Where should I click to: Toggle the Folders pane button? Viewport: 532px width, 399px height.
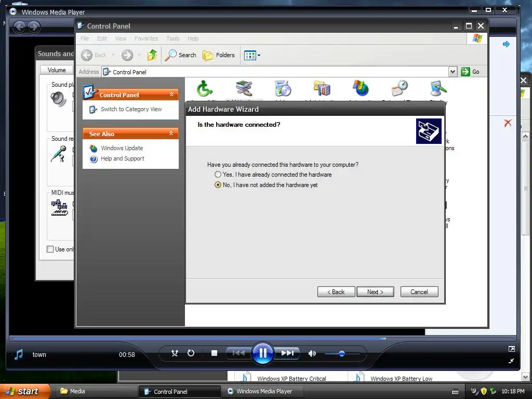[x=219, y=55]
